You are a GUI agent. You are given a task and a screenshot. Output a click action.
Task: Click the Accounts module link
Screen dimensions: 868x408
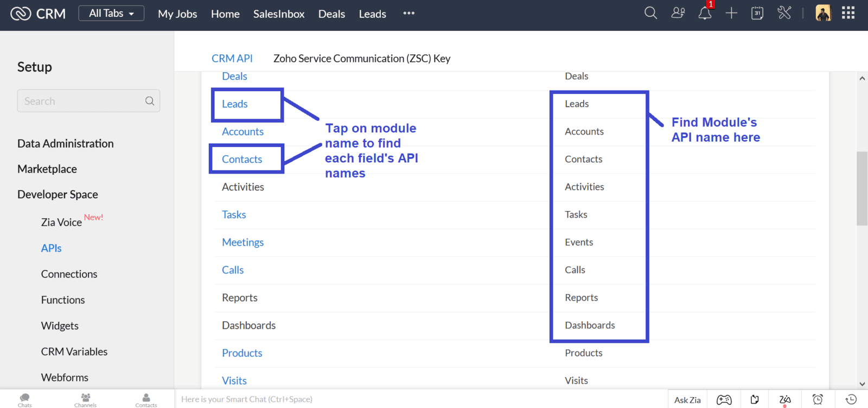242,132
